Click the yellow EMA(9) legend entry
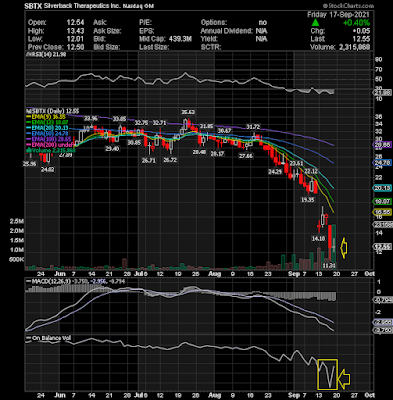This screenshot has width=393, height=400. click(x=47, y=117)
